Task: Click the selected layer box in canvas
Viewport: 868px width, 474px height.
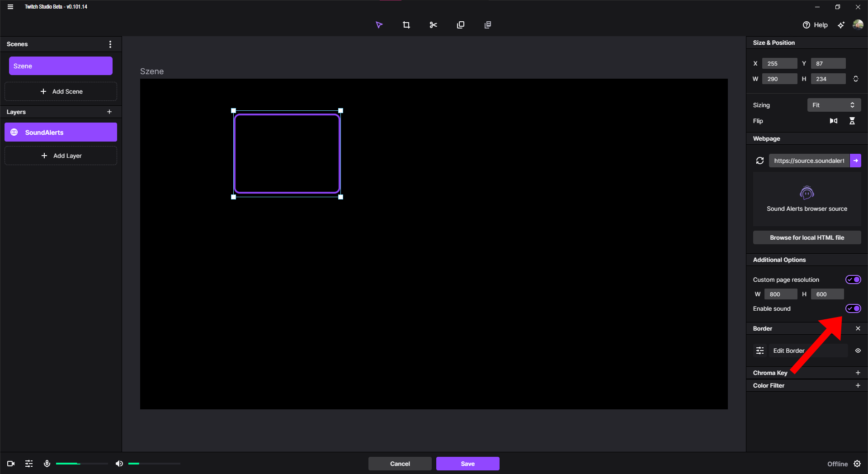Action: [x=287, y=154]
